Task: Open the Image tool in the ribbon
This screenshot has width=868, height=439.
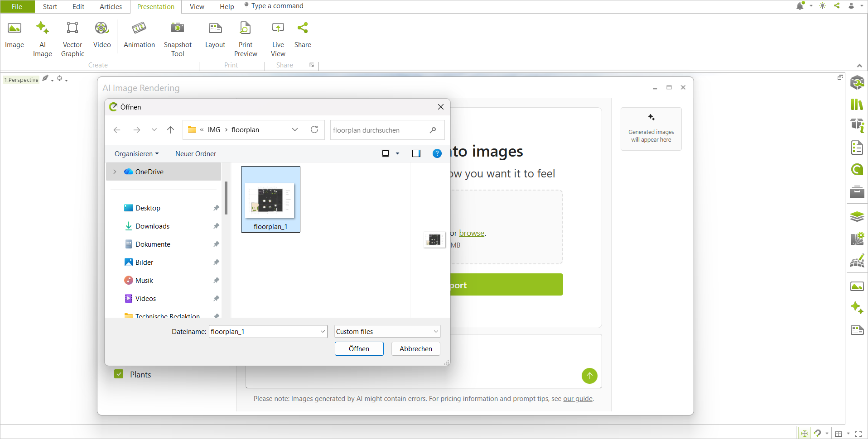Action: coord(14,35)
